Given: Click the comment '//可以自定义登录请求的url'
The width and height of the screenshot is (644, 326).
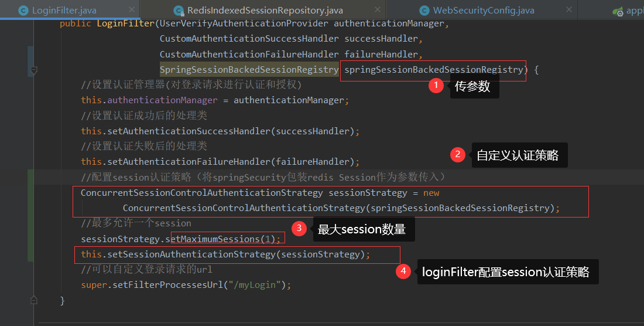Looking at the screenshot, I should 146,269.
